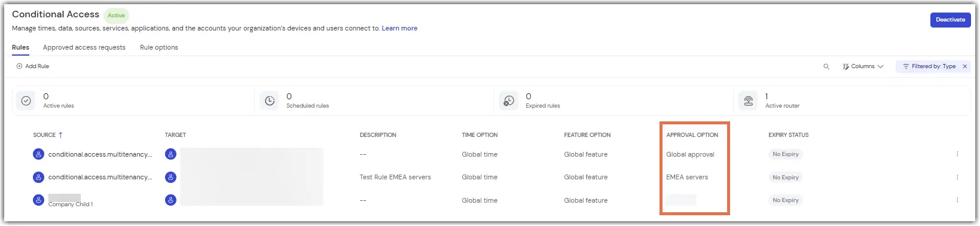Click the Deactivate button
This screenshot has width=980, height=226.
pos(950,20)
